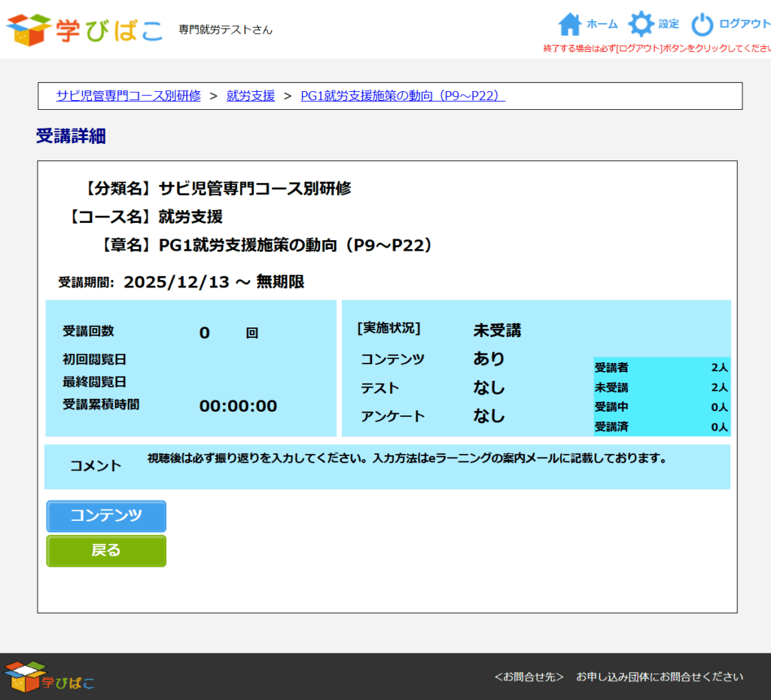This screenshot has height=700, width=771.
Task: Click the 学びばこ logo in the header
Action: coord(84,29)
